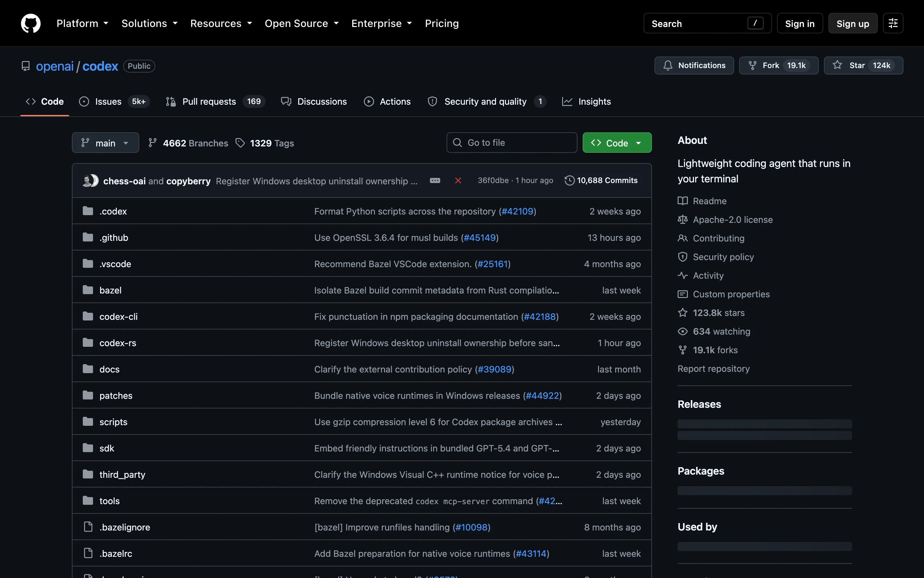The image size is (924, 578).
Task: Open the third_party folder
Action: pos(122,474)
